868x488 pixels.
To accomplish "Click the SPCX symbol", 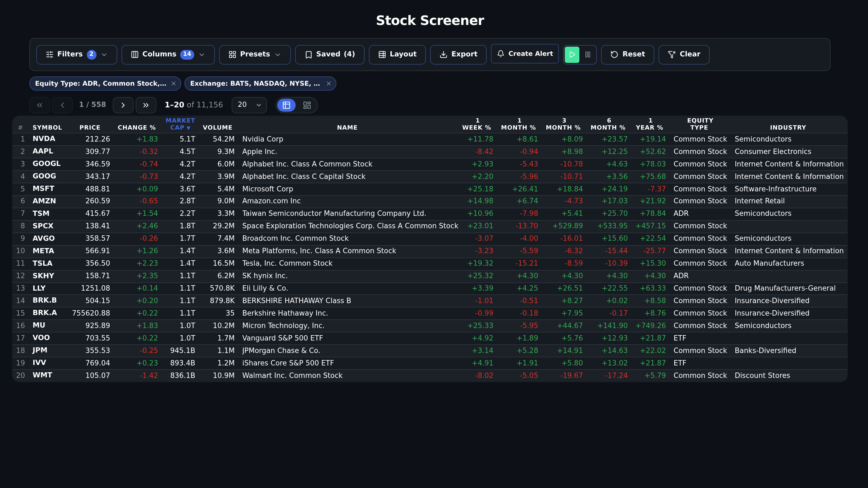I will click(x=43, y=226).
